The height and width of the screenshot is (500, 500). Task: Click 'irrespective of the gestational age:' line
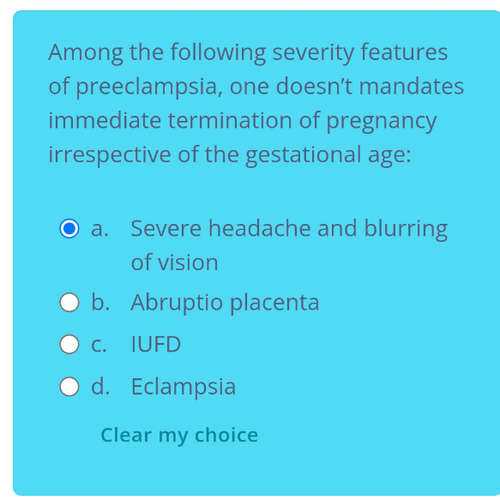tap(230, 155)
